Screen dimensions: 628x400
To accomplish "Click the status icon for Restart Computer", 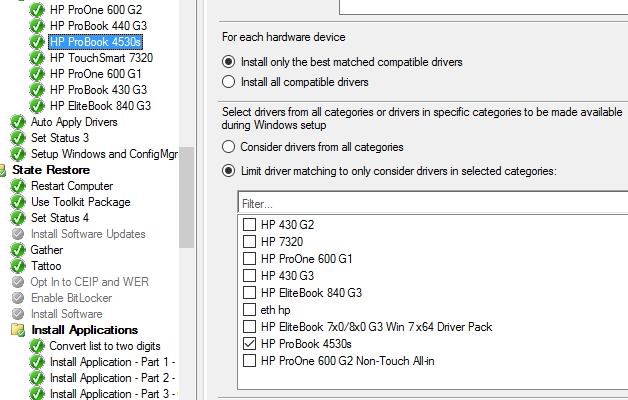I will coord(17,186).
